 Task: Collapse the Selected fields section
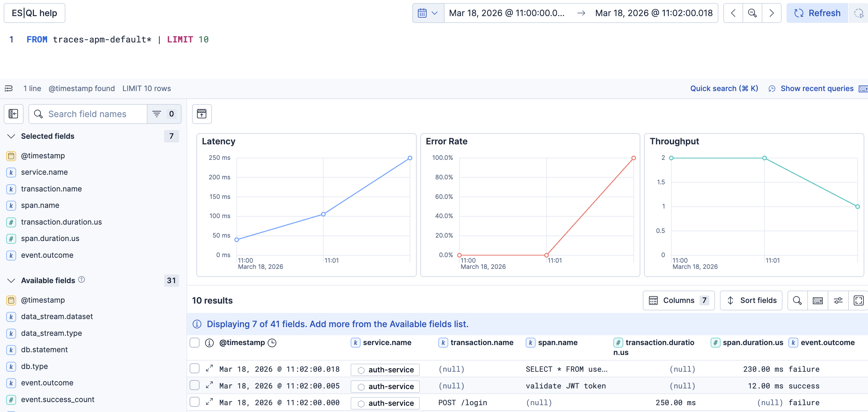[11, 136]
